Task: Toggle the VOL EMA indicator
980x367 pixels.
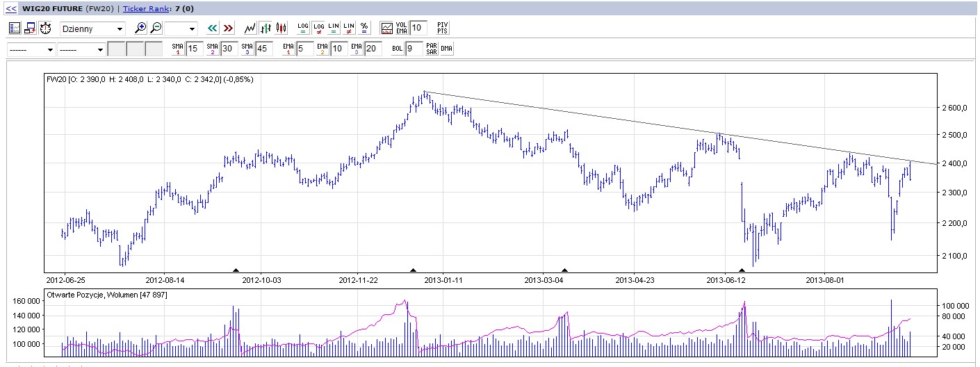Action: pos(402,28)
